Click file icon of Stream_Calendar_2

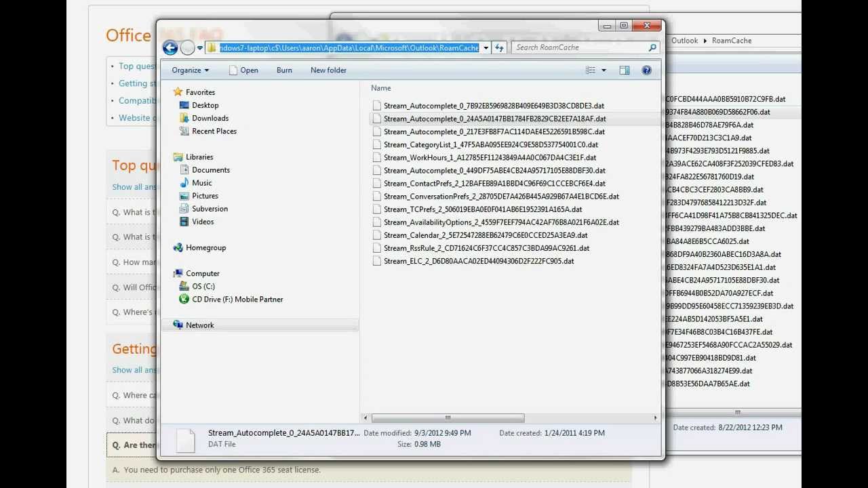click(x=377, y=235)
